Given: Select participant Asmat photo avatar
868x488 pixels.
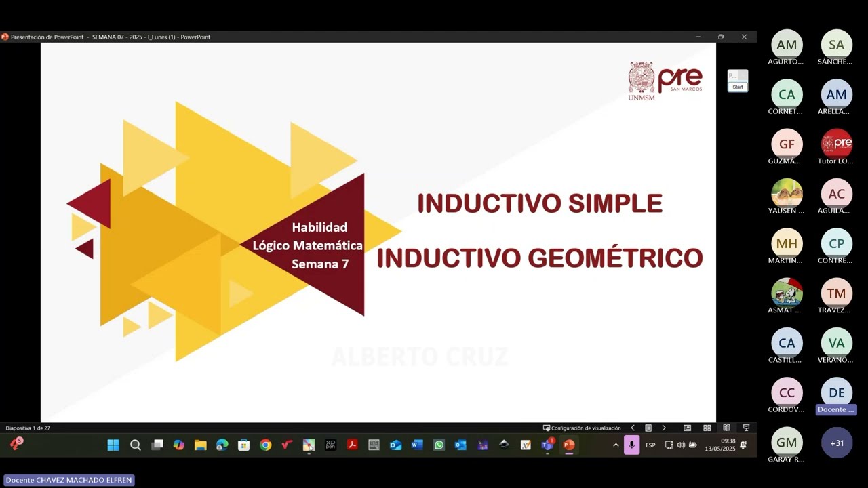Looking at the screenshot, I should point(787,293).
